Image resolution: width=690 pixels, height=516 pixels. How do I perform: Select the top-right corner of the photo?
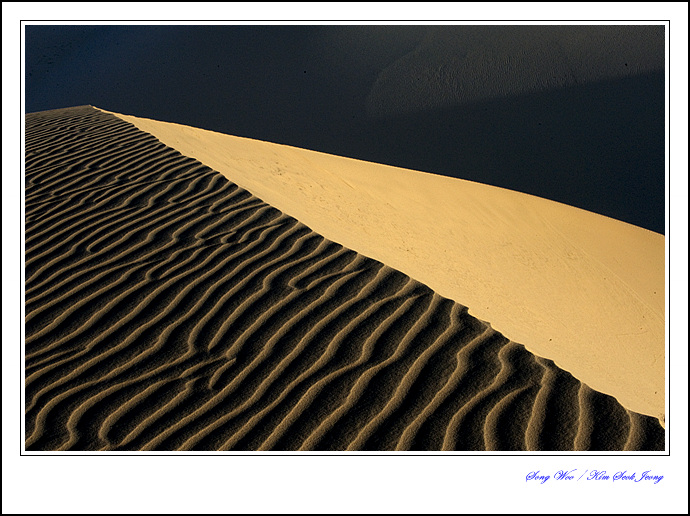pyautogui.click(x=661, y=28)
